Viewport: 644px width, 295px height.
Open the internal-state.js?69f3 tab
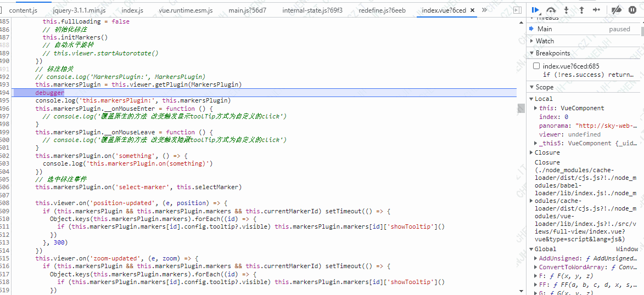(x=312, y=10)
